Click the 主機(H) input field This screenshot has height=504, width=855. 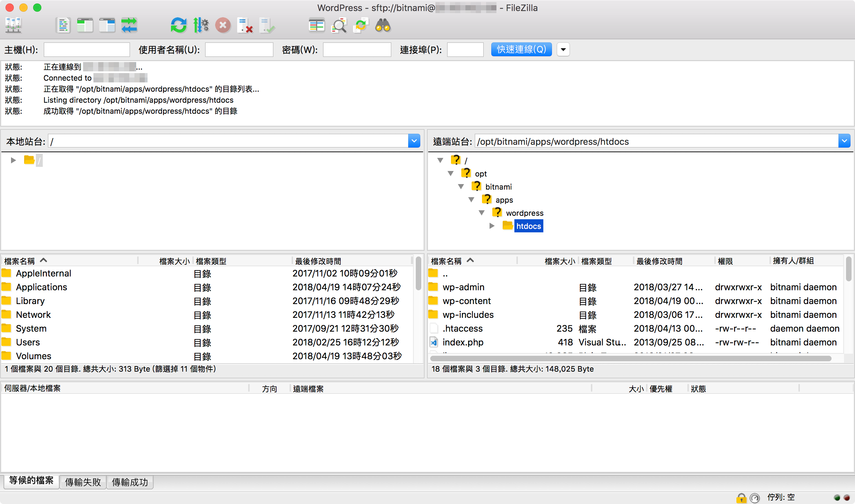point(87,49)
